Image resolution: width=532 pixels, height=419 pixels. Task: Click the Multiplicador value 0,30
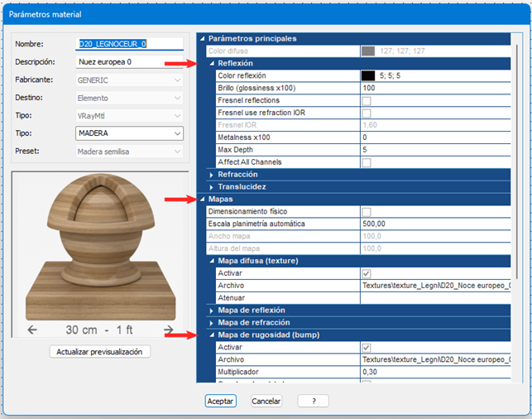coord(436,372)
